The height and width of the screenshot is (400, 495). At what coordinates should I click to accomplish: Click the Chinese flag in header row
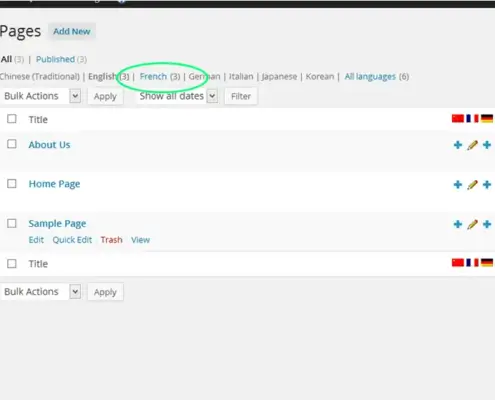coord(458,118)
